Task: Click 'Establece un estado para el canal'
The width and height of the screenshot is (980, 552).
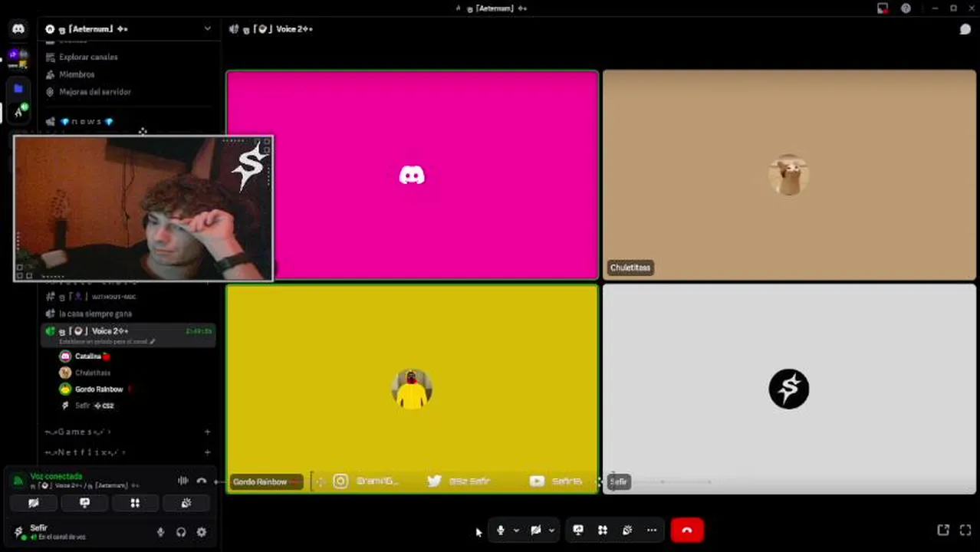Action: 107,341
